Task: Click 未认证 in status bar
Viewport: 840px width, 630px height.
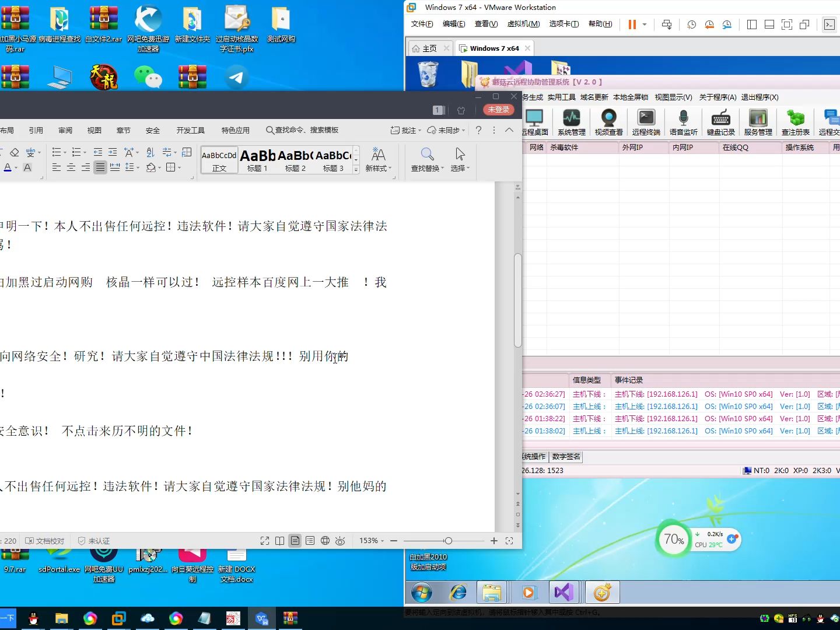Action: (x=94, y=541)
